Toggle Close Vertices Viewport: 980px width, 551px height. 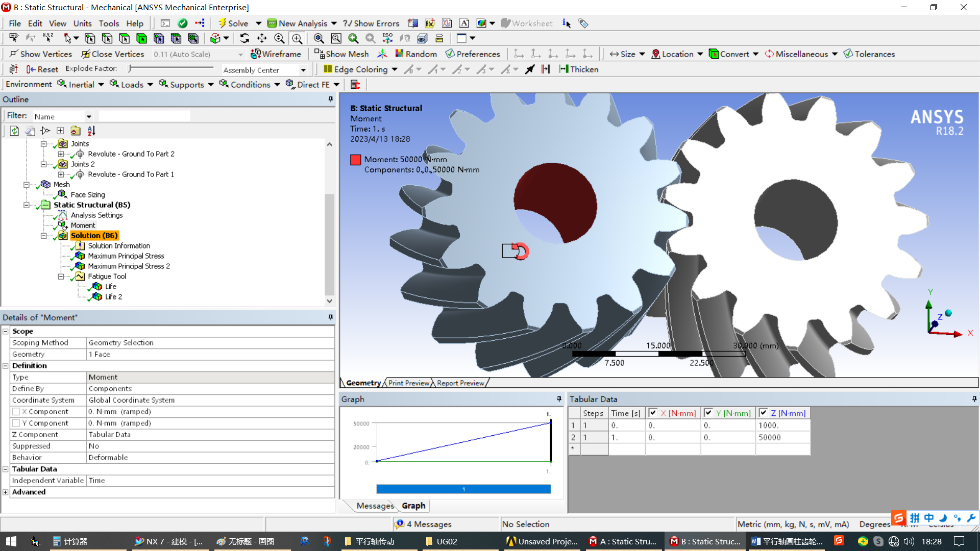click(113, 54)
